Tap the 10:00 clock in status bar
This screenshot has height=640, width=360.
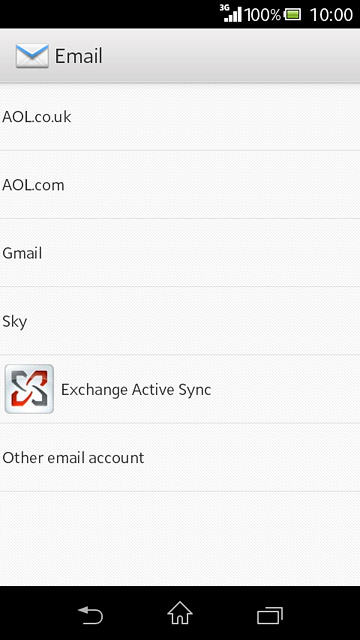coord(331,15)
